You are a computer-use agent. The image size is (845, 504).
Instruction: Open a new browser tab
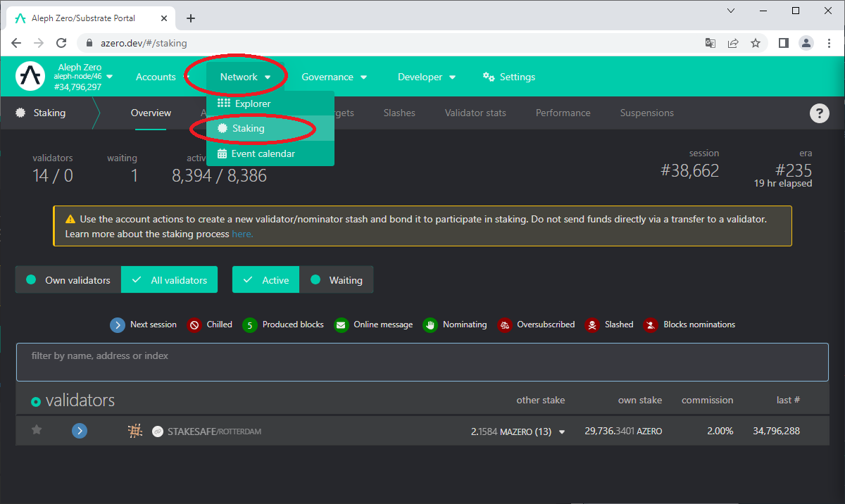coord(190,18)
